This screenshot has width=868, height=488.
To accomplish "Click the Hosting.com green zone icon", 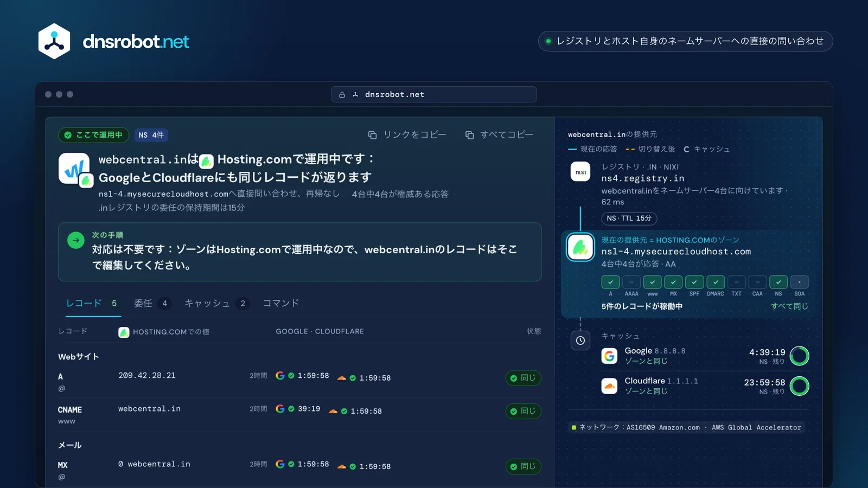I will coord(580,247).
